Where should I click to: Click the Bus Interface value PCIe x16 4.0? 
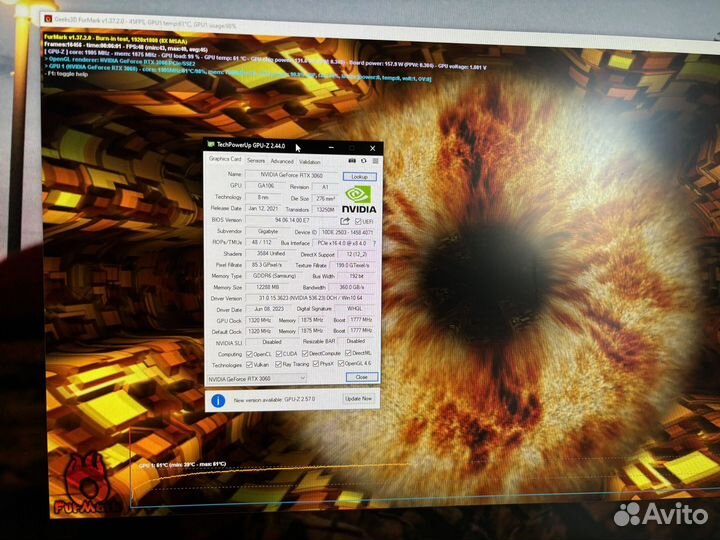pos(342,243)
